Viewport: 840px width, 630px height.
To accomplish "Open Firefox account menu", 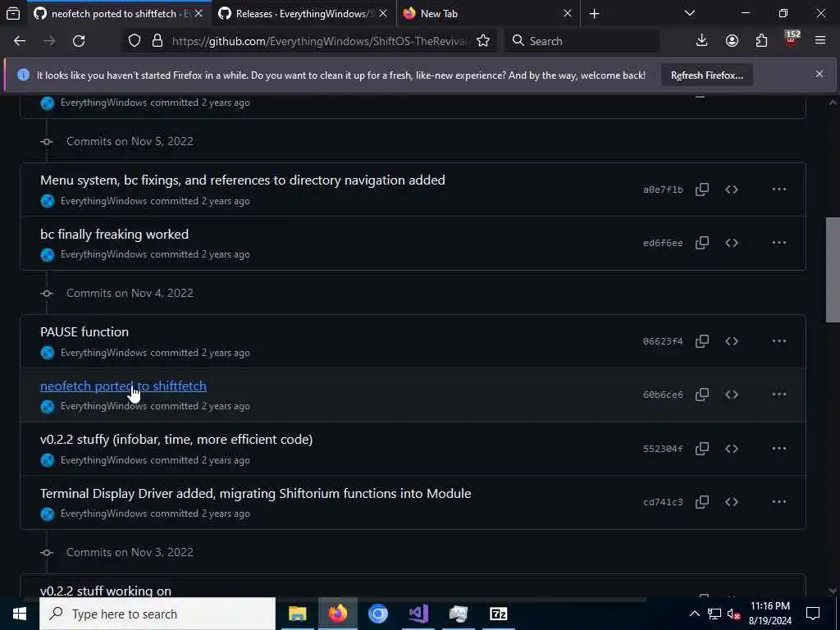I will pyautogui.click(x=732, y=41).
